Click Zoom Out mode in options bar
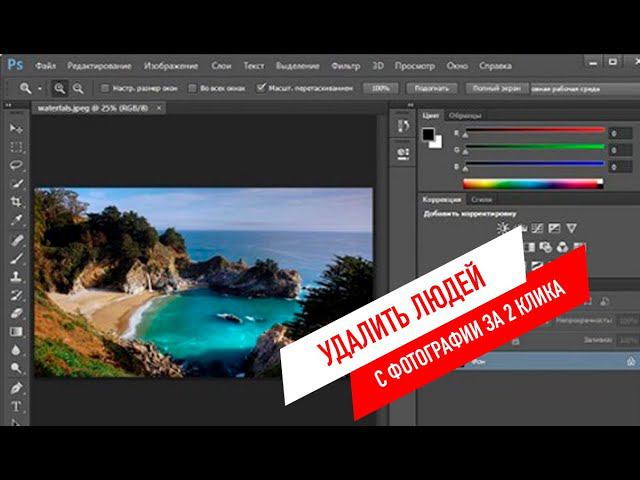This screenshot has height=480, width=640. coord(78,88)
